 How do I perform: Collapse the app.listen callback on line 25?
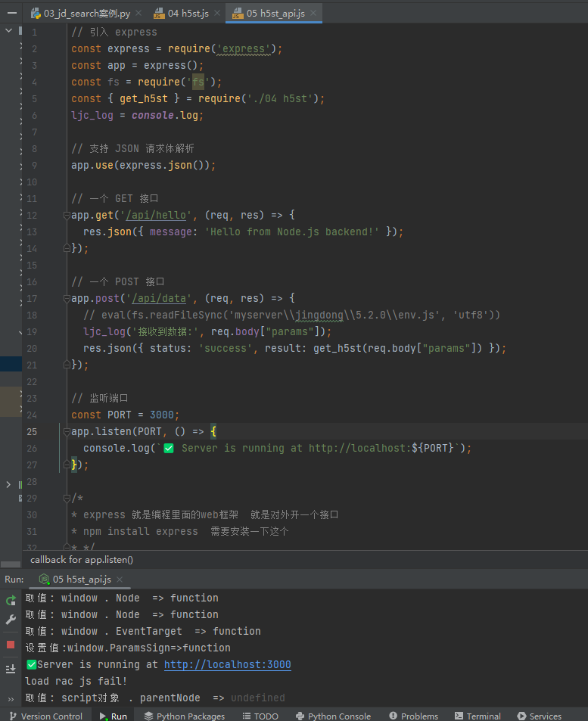coord(67,431)
